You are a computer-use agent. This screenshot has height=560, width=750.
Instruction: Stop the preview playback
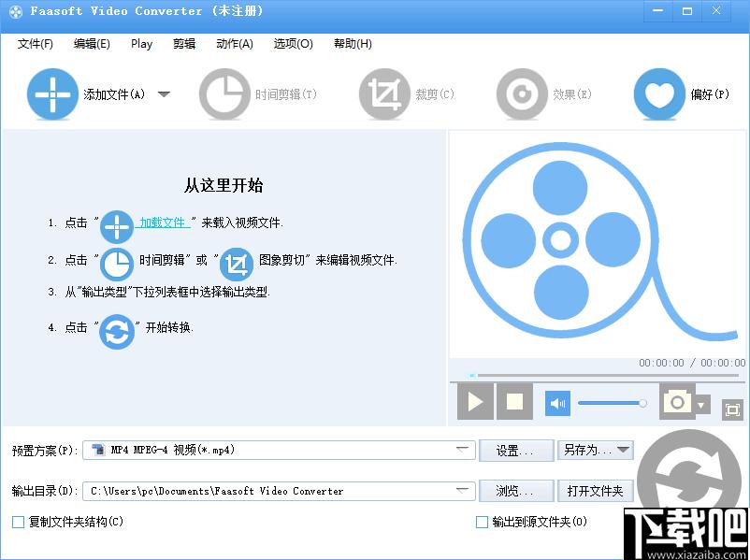tap(514, 402)
